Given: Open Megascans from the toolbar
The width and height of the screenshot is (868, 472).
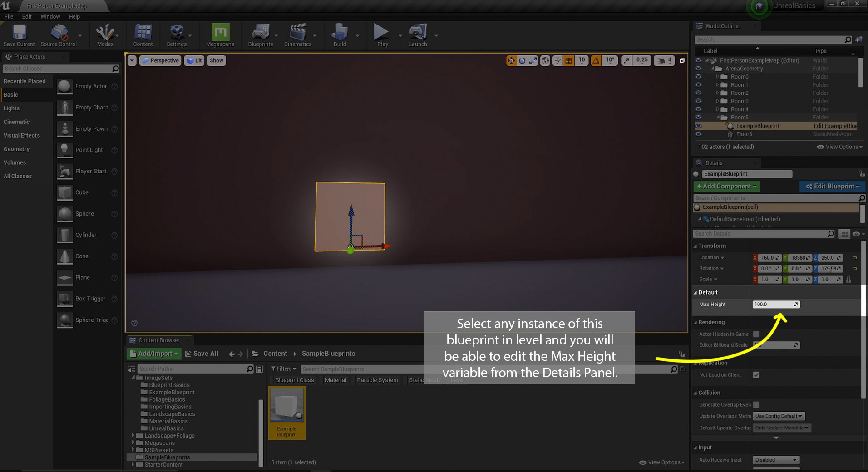Looking at the screenshot, I should 220,35.
